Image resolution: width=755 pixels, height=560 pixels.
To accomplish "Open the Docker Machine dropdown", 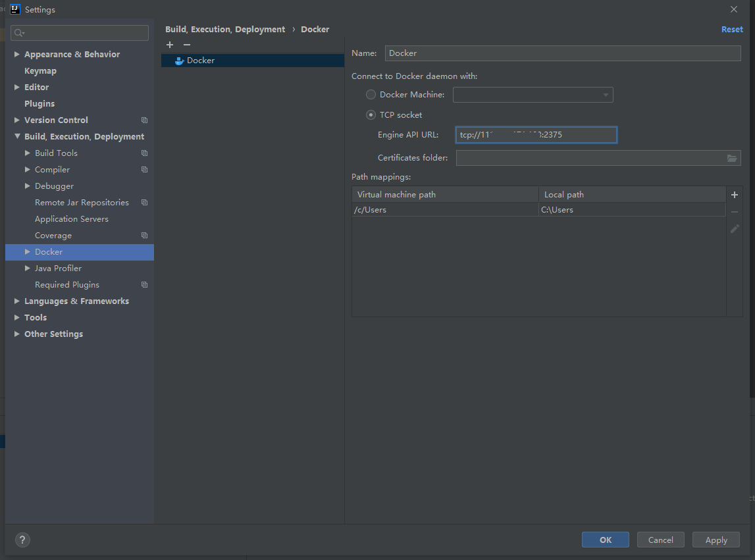I will (605, 94).
